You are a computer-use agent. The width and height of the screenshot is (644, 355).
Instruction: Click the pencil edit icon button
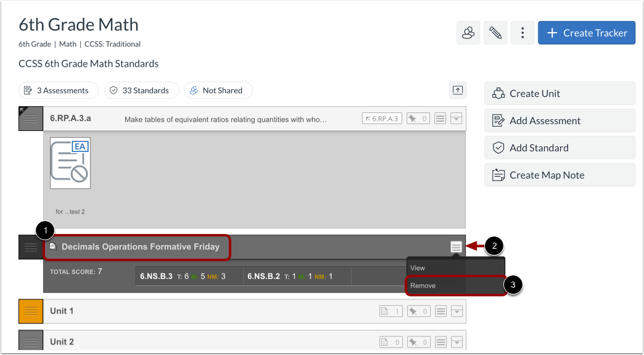coord(495,33)
